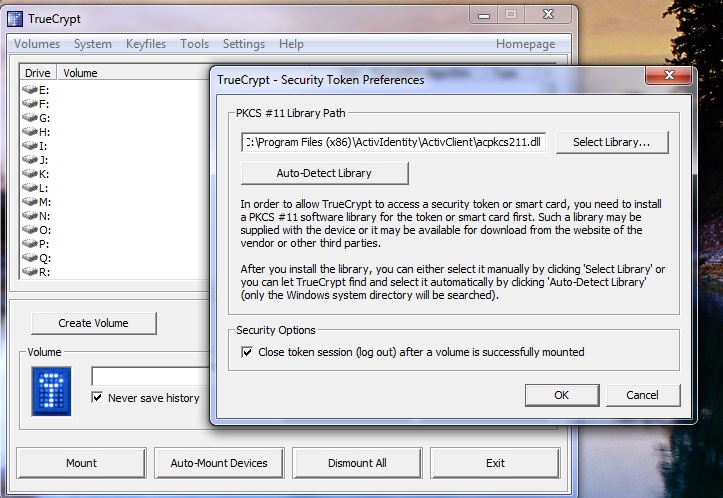Select the I: drive slot icon
The height and width of the screenshot is (498, 723).
30,146
